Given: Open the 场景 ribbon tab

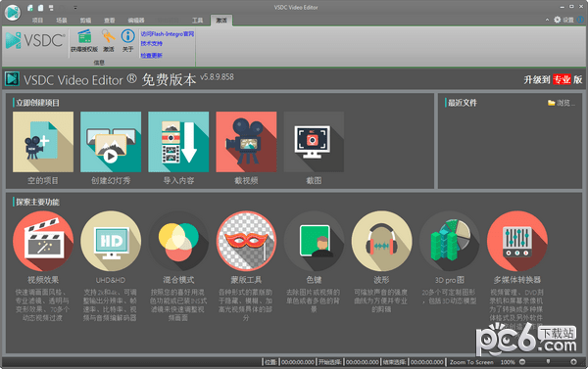Looking at the screenshot, I should click(62, 21).
